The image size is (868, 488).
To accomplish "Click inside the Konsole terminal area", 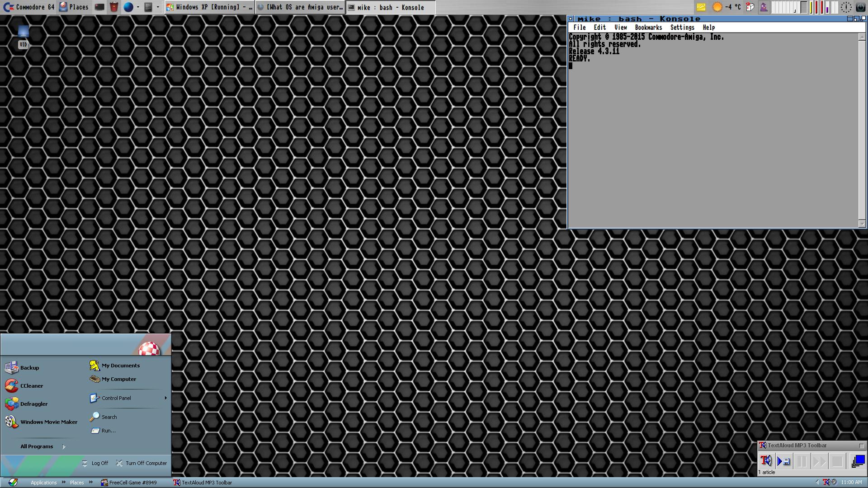I will click(x=713, y=130).
